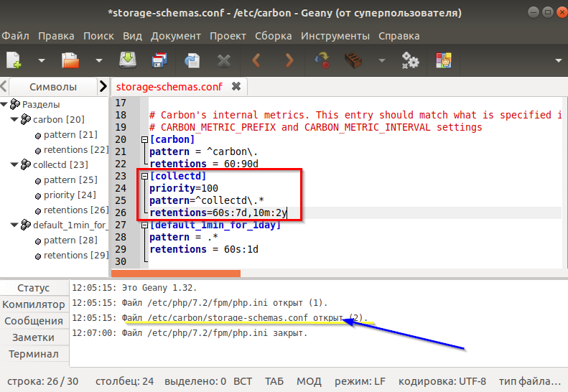Open the Правка menu
The height and width of the screenshot is (392, 568).
pyautogui.click(x=56, y=36)
